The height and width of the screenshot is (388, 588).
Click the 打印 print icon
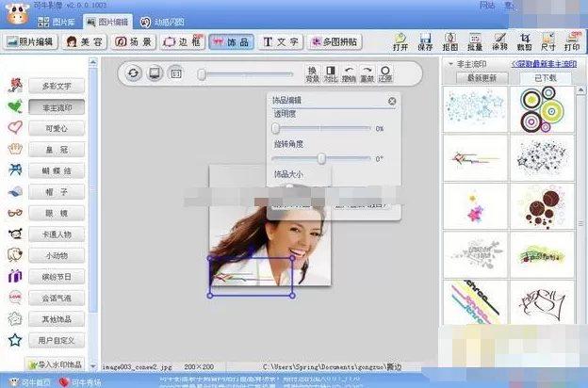(572, 41)
